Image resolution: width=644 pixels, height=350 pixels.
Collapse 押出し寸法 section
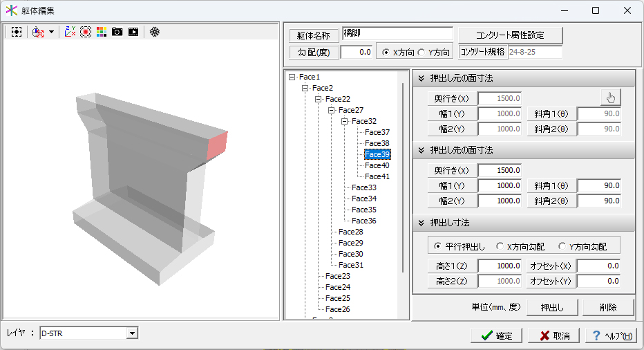coord(421,223)
